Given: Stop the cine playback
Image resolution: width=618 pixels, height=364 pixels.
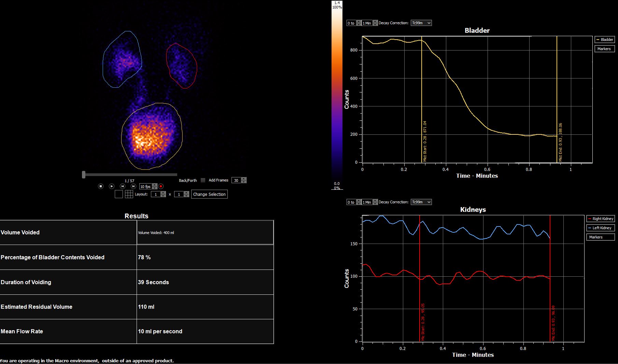Looking at the screenshot, I should tap(101, 186).
